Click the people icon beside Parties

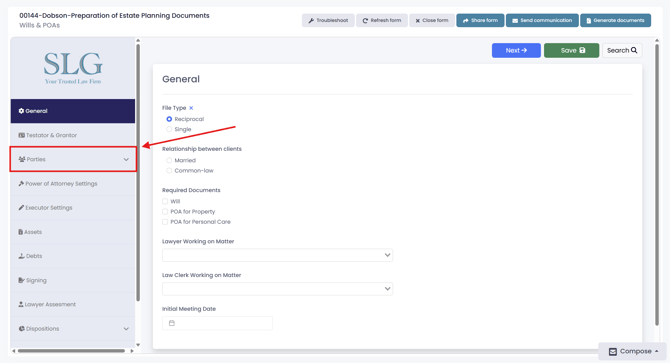click(x=22, y=159)
